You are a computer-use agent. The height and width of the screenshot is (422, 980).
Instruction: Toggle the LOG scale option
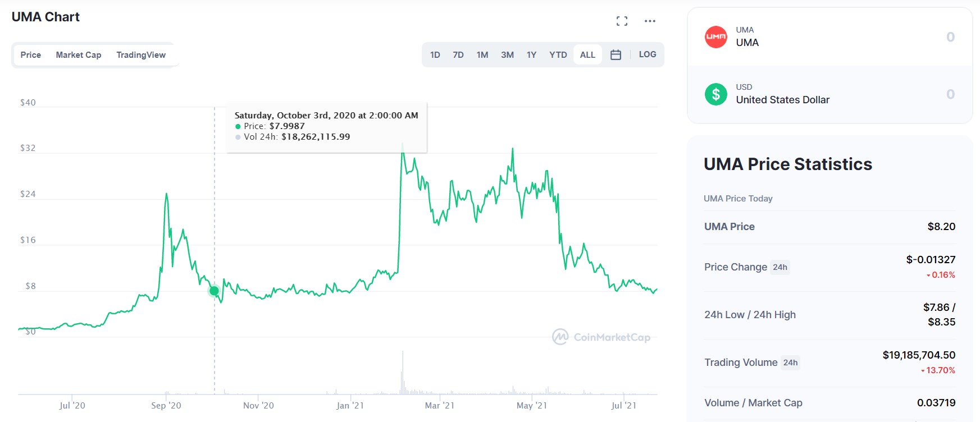point(648,54)
